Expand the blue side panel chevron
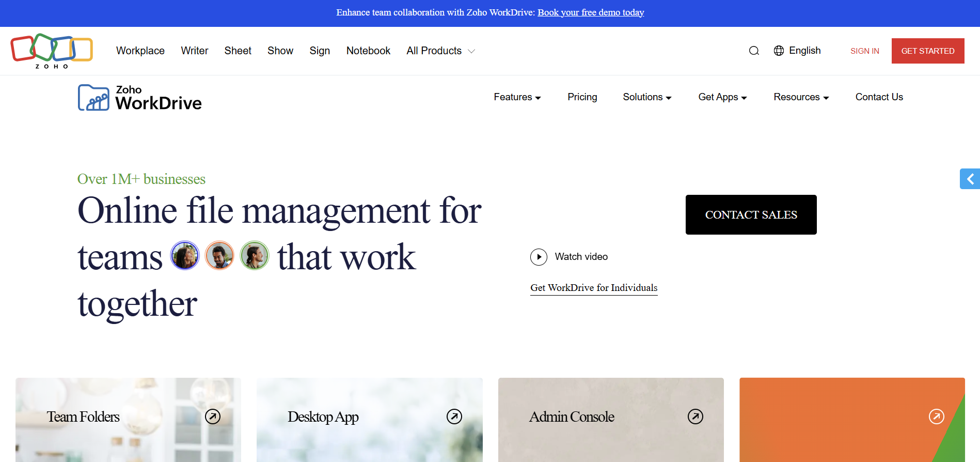 [x=970, y=179]
